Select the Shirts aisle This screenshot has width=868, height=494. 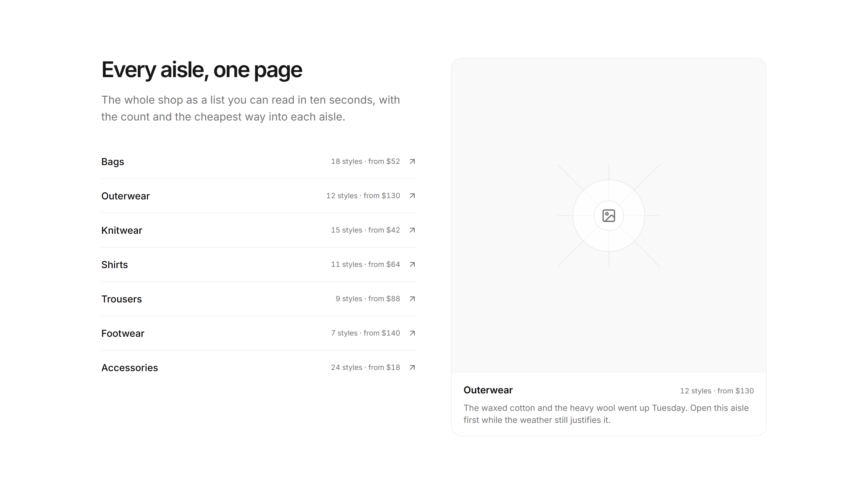point(259,264)
